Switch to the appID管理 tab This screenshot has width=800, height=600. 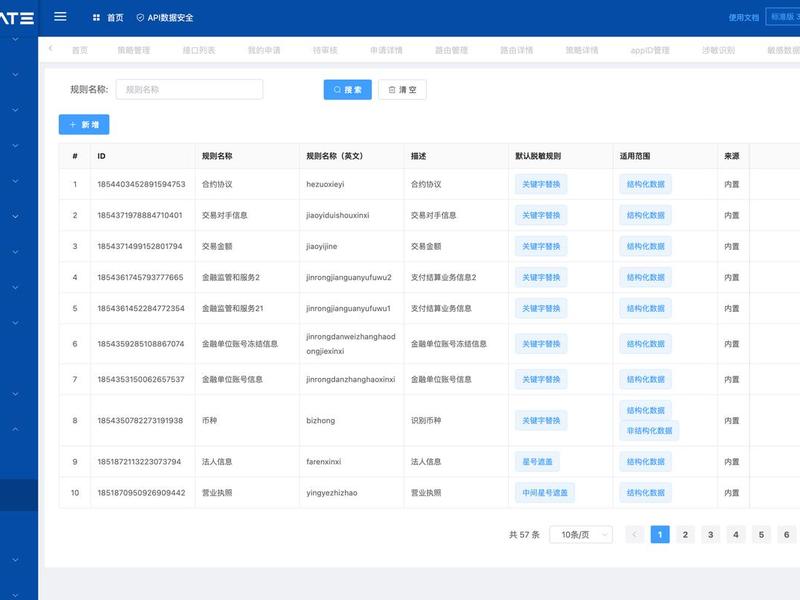point(650,50)
